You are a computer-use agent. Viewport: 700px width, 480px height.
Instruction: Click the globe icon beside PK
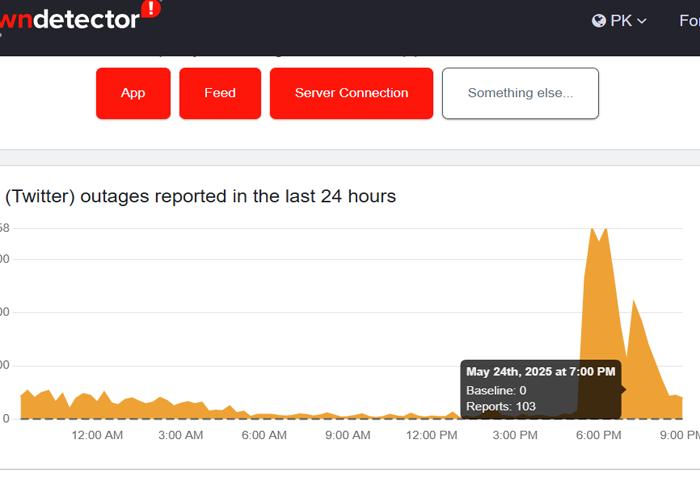tap(599, 20)
